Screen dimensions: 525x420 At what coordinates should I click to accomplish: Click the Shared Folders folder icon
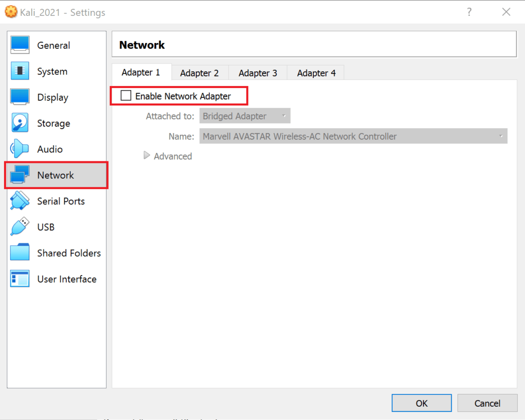[20, 252]
